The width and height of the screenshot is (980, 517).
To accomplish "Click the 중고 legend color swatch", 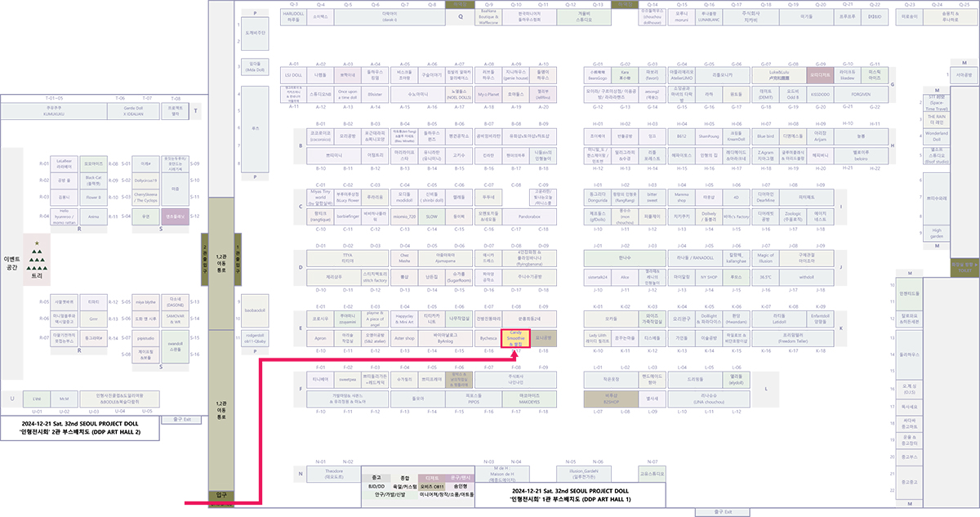I will click(376, 477).
